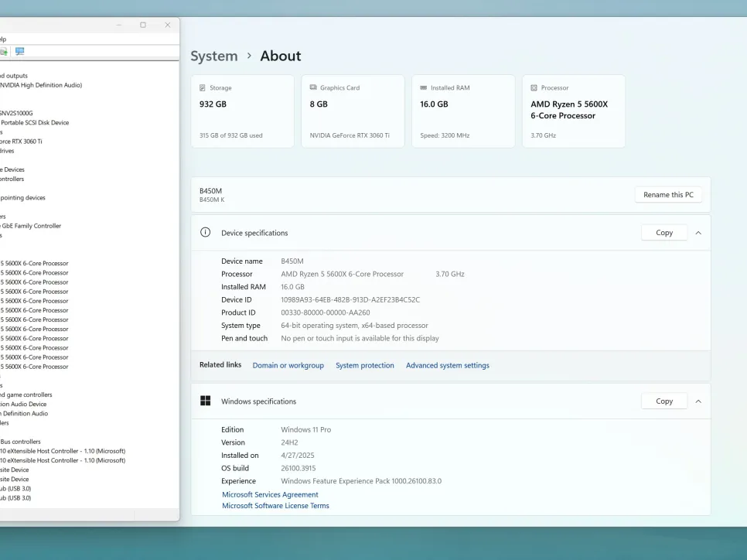Click the "Windows Feature Experience Pack" value

coord(361,481)
